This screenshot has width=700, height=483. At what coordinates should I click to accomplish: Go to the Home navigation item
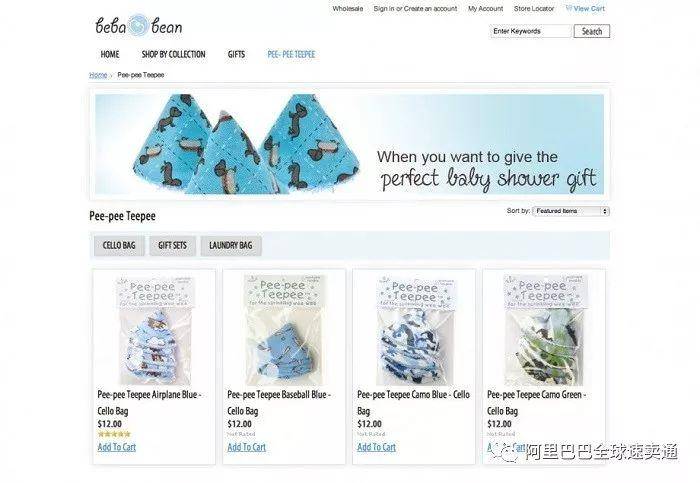tap(110, 54)
